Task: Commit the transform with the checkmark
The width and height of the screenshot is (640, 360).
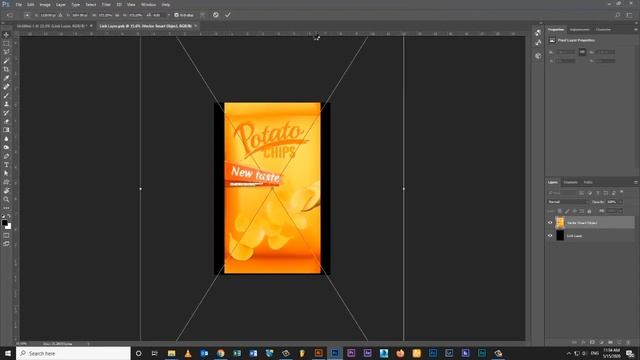Action: point(228,15)
